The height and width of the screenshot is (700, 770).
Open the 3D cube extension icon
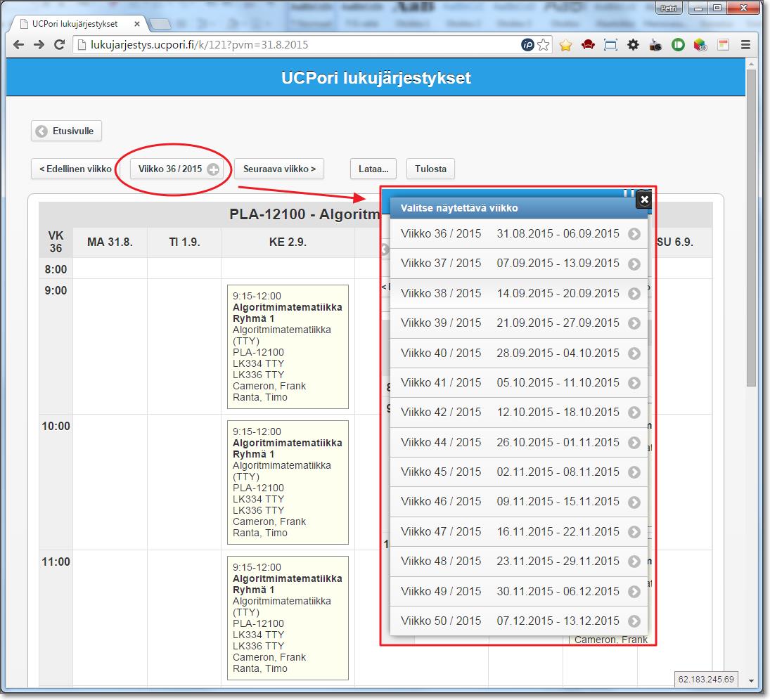click(700, 45)
